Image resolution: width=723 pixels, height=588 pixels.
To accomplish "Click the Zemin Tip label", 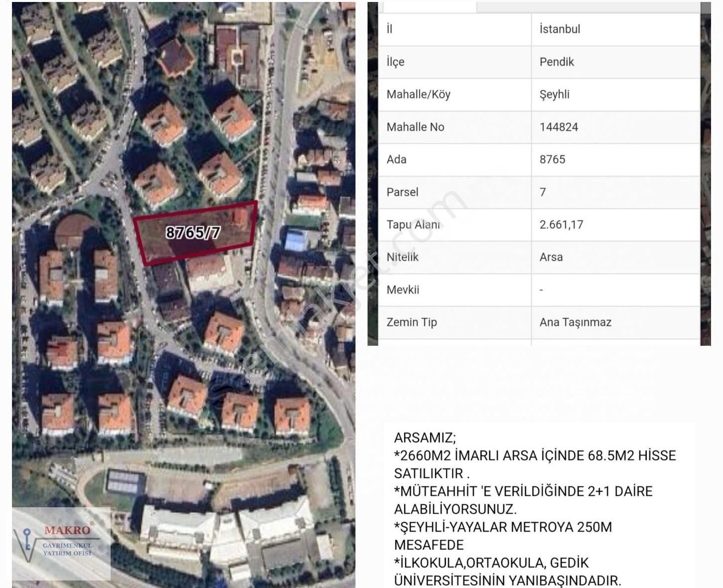I will tap(412, 322).
